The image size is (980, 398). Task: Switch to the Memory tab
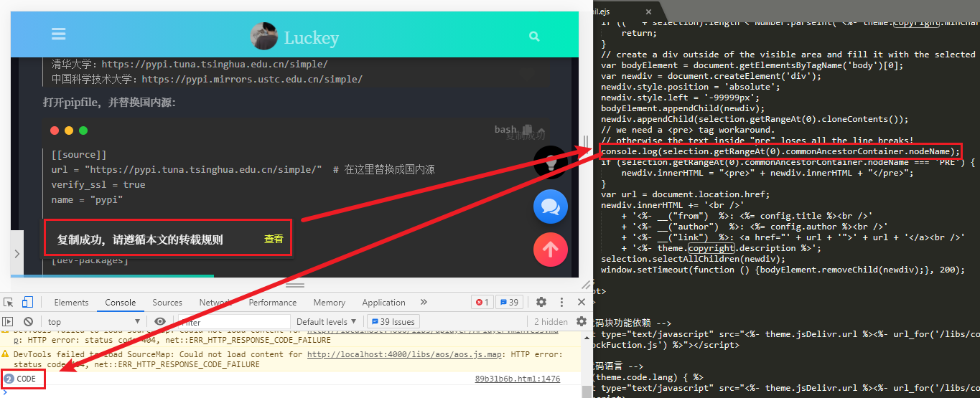click(330, 303)
